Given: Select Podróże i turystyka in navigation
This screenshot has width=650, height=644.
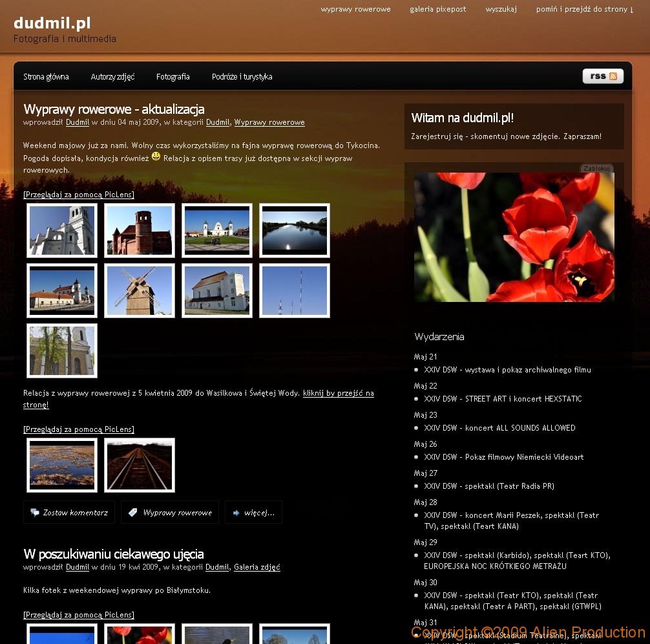Looking at the screenshot, I should 242,77.
